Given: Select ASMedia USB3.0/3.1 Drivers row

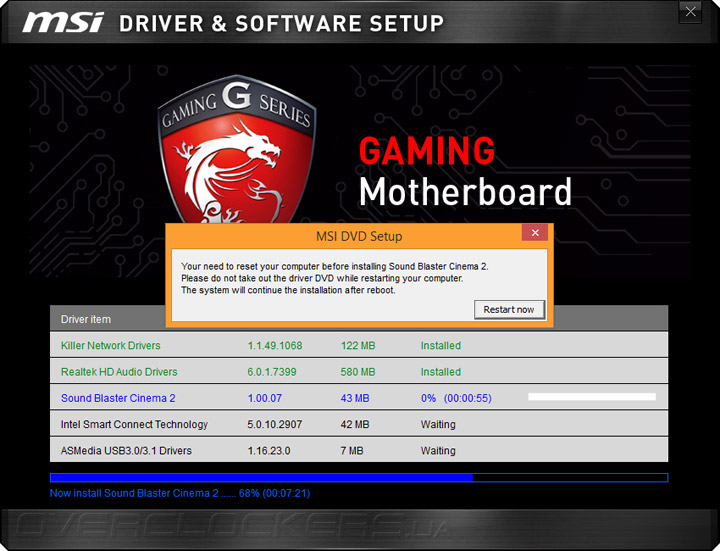Looking at the screenshot, I should pos(359,450).
